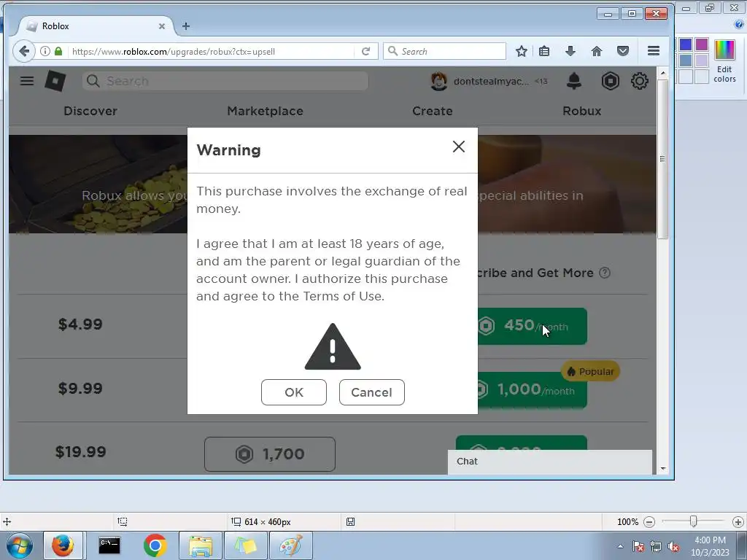Reload the Roblox page
Screen dimensions: 747x560
(365, 51)
